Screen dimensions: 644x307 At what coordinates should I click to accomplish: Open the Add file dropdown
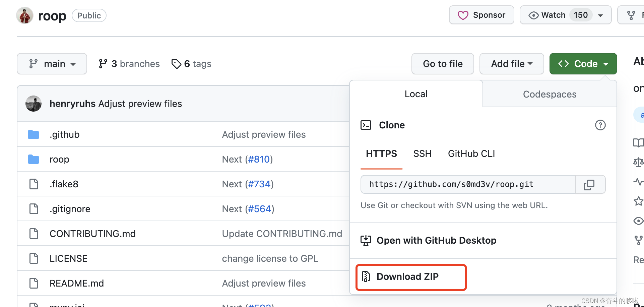click(x=512, y=64)
